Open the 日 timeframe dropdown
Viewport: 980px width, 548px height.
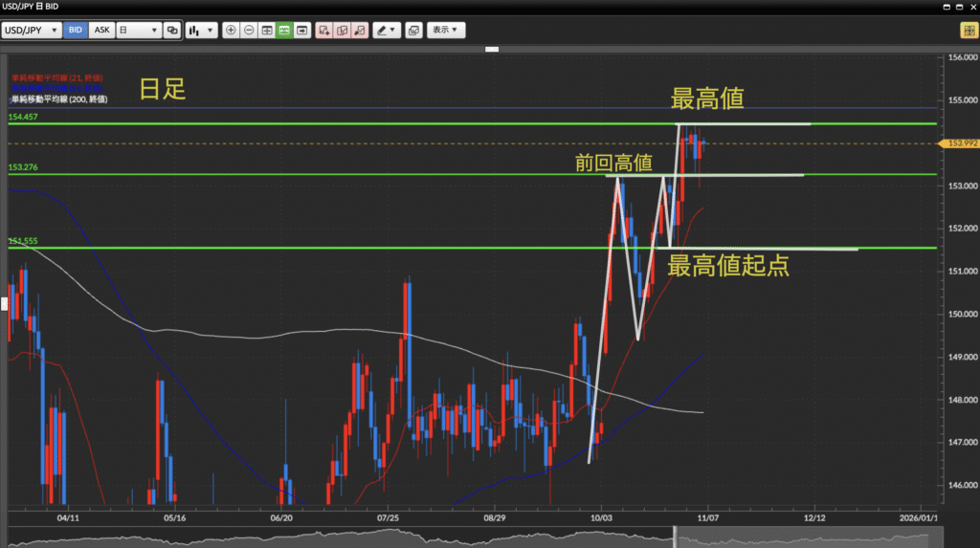coord(138,31)
